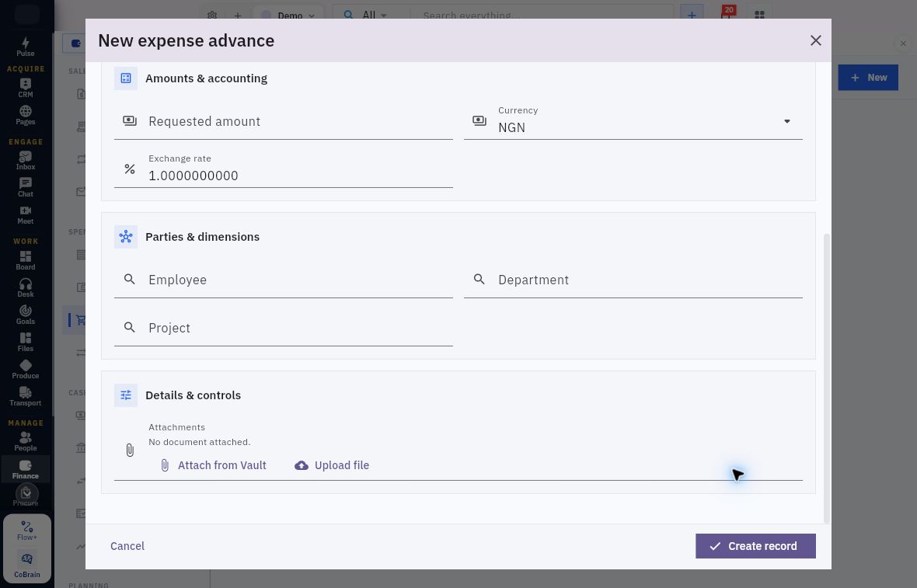
Task: Open the Desk module
Action: [x=25, y=287]
